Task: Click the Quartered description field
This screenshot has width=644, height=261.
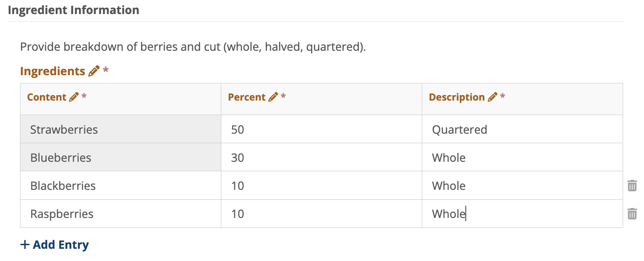Action: coord(522,130)
